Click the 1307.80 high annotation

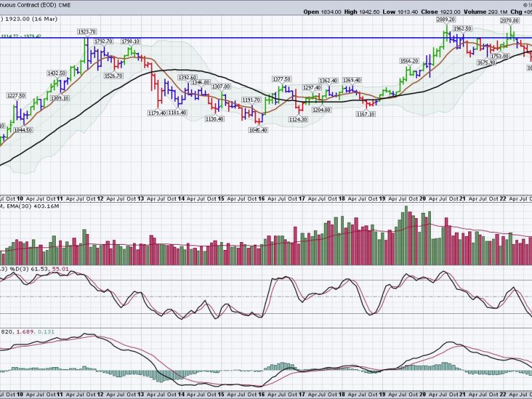[x=221, y=86]
